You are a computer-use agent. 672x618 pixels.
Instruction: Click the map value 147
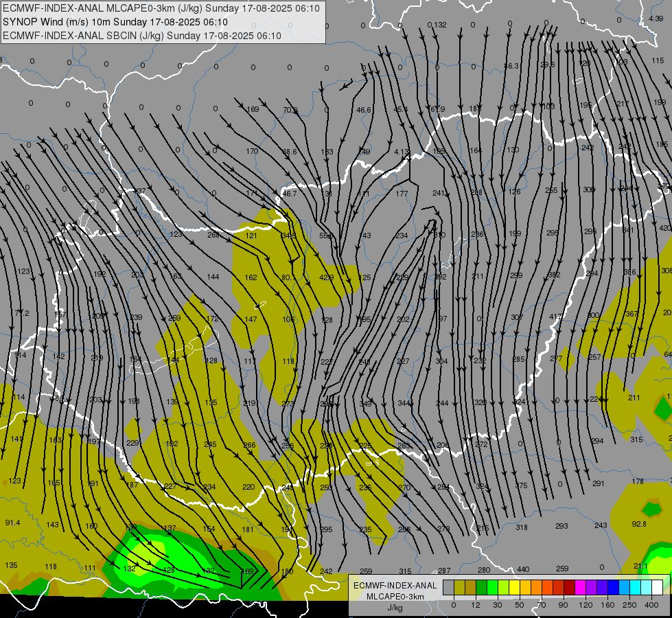coord(251,319)
